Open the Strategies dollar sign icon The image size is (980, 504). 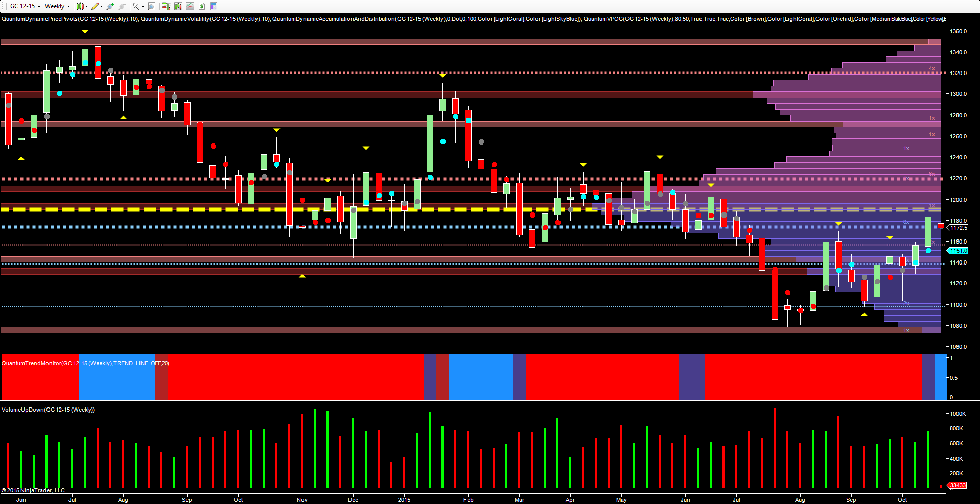tap(202, 6)
